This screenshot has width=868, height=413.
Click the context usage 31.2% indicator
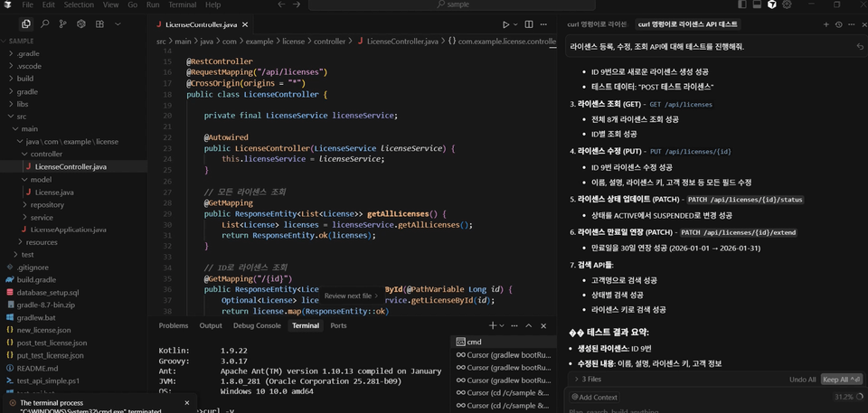tap(845, 397)
